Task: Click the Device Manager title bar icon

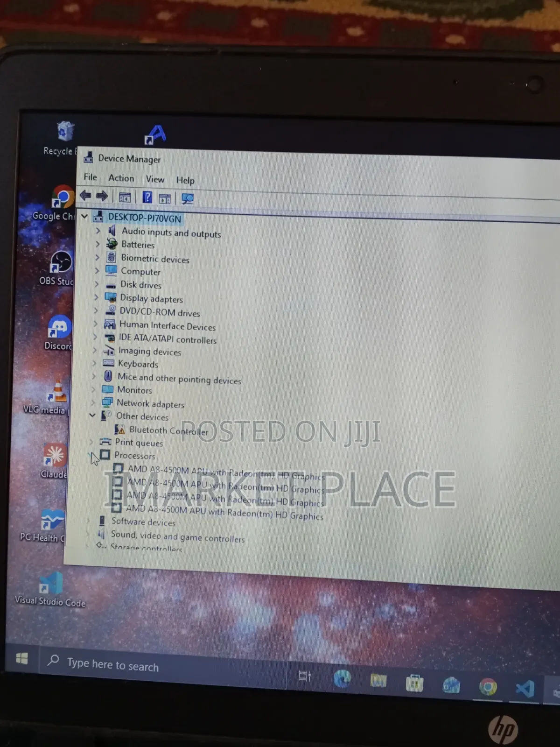Action: [x=88, y=158]
